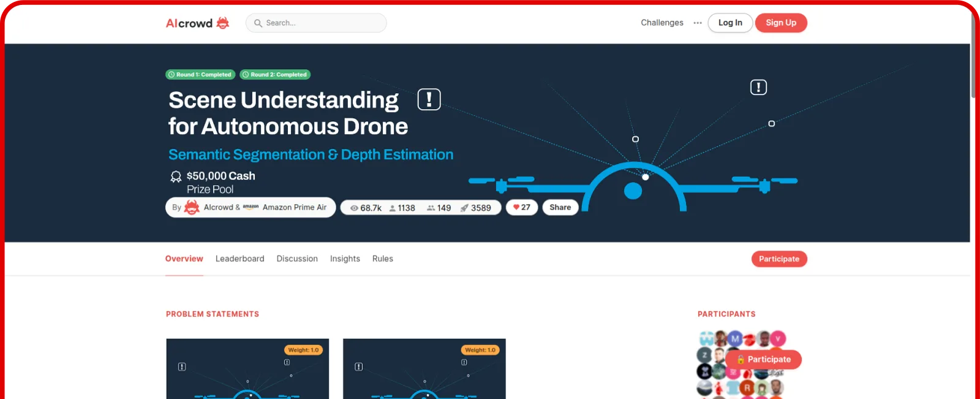Screen dimensions: 980x399
Task: Click the Log In button
Action: pyautogui.click(x=730, y=23)
